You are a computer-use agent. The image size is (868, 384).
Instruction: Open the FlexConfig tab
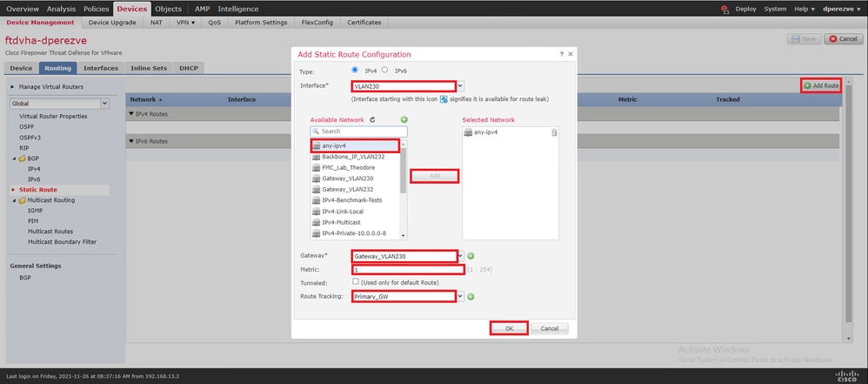point(317,23)
